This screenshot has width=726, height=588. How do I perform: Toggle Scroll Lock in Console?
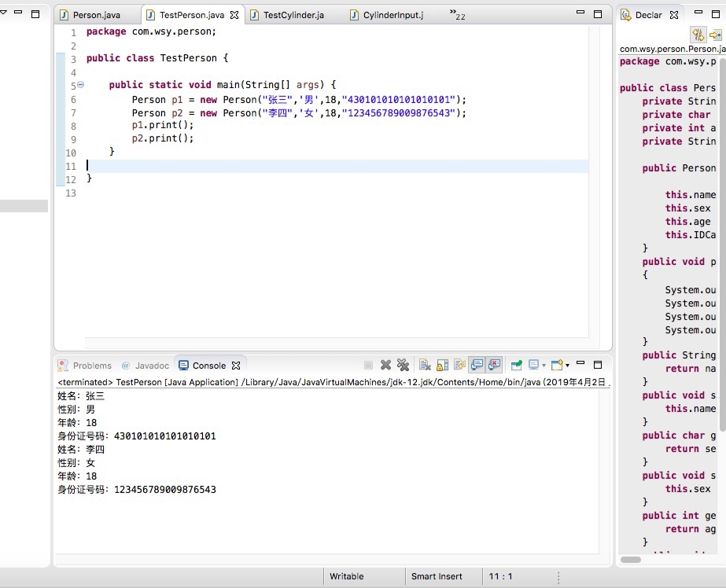coord(442,365)
